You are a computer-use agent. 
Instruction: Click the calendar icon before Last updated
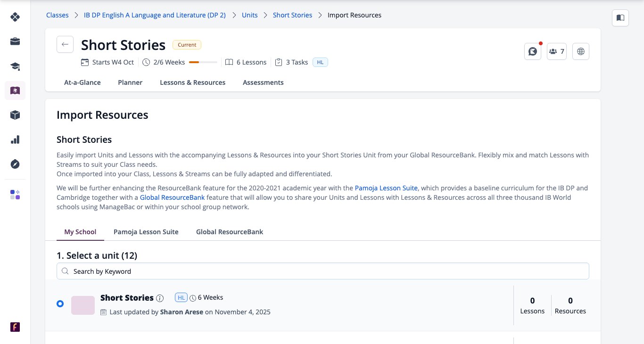coord(104,312)
